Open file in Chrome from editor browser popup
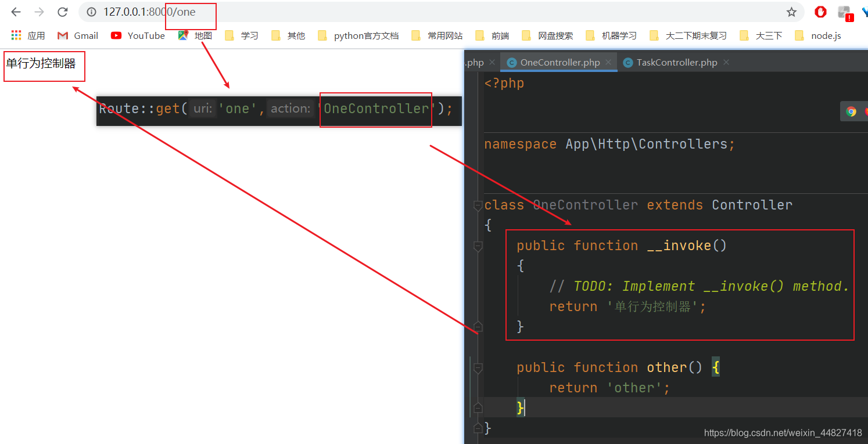868x444 pixels. point(851,111)
